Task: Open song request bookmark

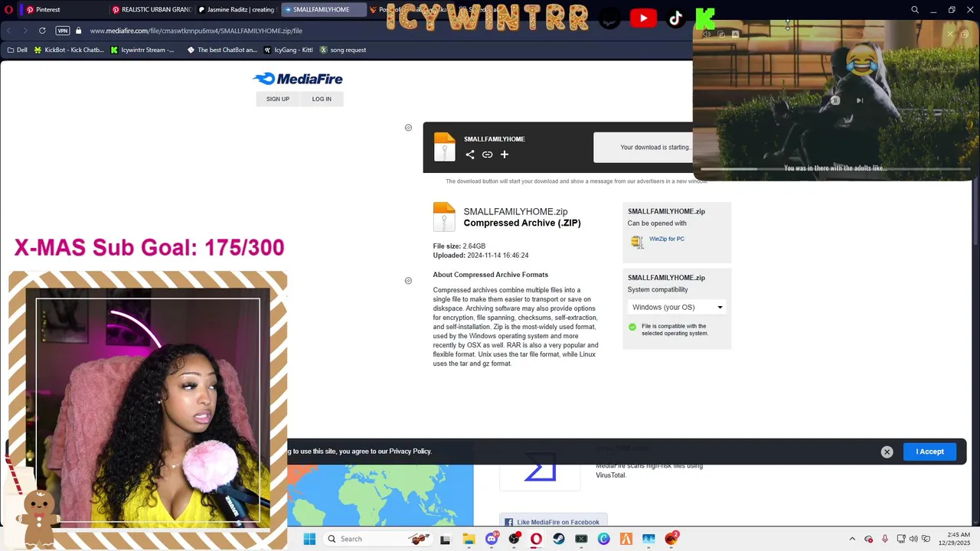Action: pyautogui.click(x=343, y=50)
